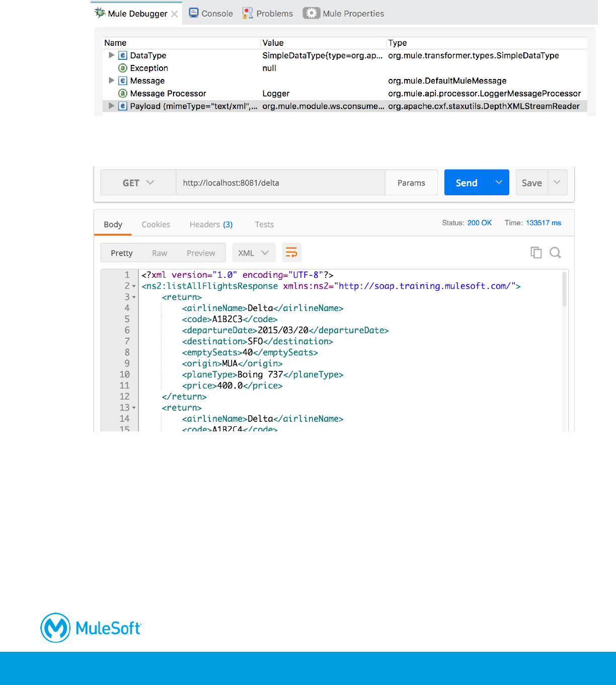Image resolution: width=616 pixels, height=685 pixels.
Task: Click the Name column header
Action: 115,43
